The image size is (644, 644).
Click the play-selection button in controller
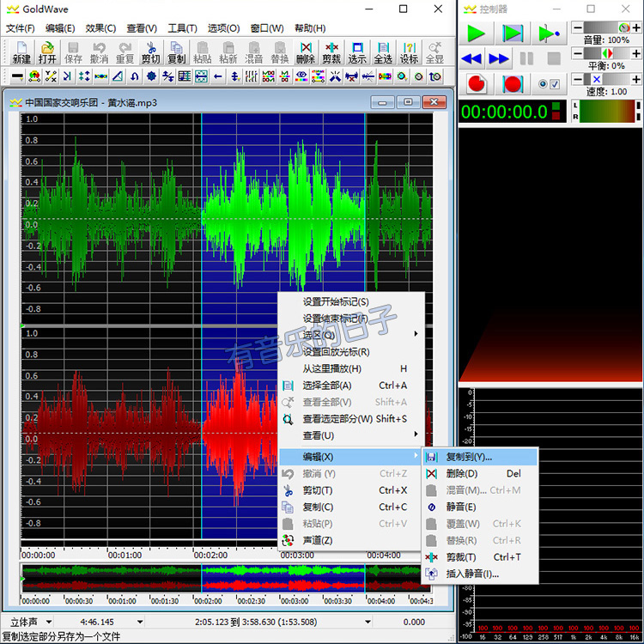[x=513, y=33]
